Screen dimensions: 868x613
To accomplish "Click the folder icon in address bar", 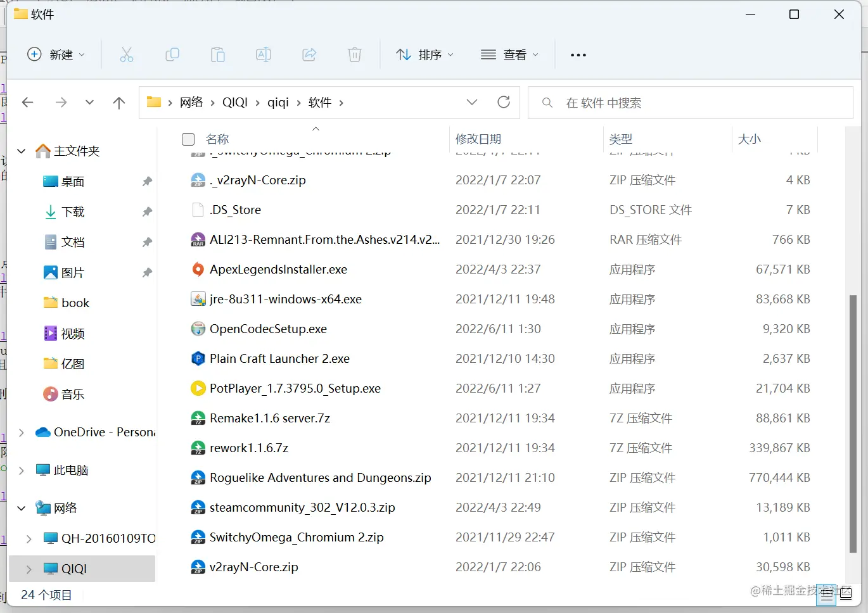I will [154, 102].
